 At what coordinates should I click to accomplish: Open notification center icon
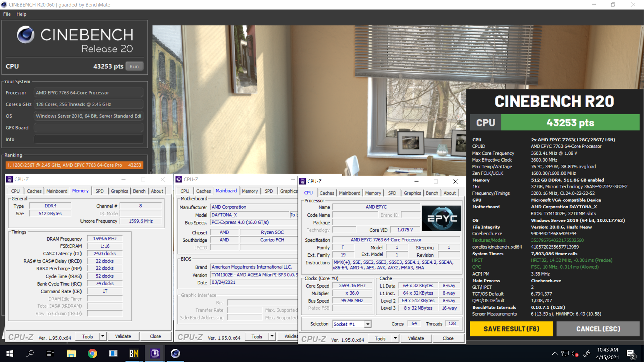coord(631,353)
